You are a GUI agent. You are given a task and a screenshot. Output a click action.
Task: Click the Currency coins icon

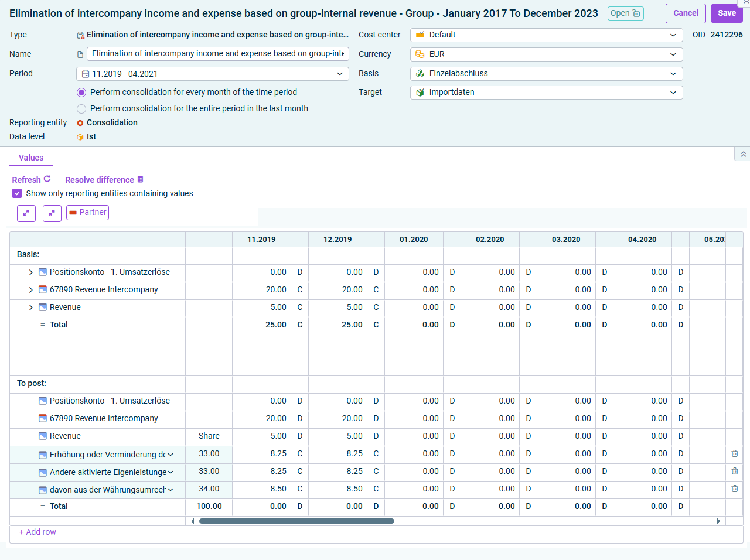click(420, 54)
